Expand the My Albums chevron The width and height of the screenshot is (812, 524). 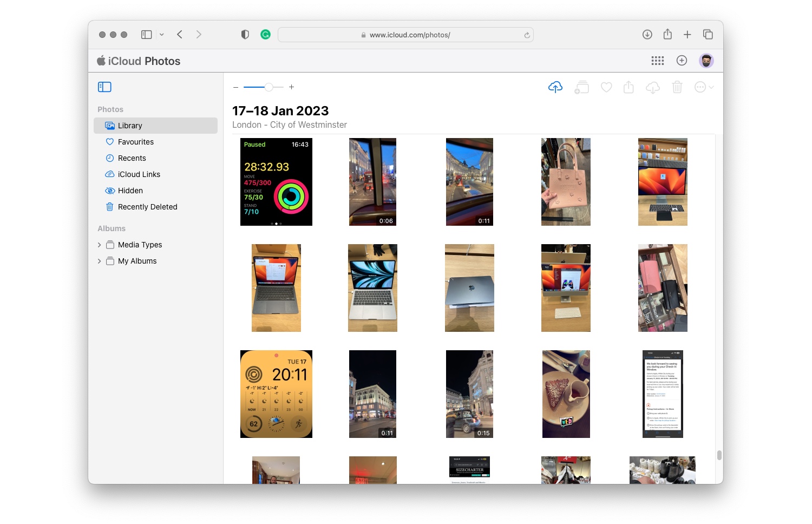pos(99,261)
